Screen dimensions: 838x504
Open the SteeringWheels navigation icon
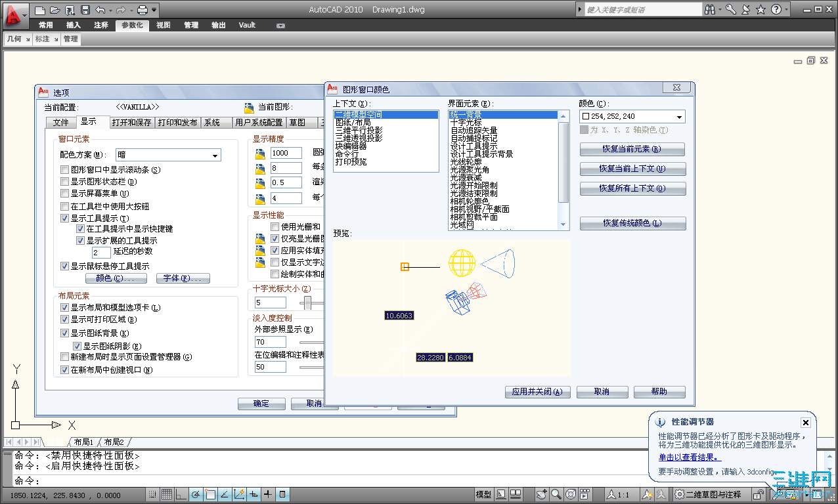tap(570, 494)
